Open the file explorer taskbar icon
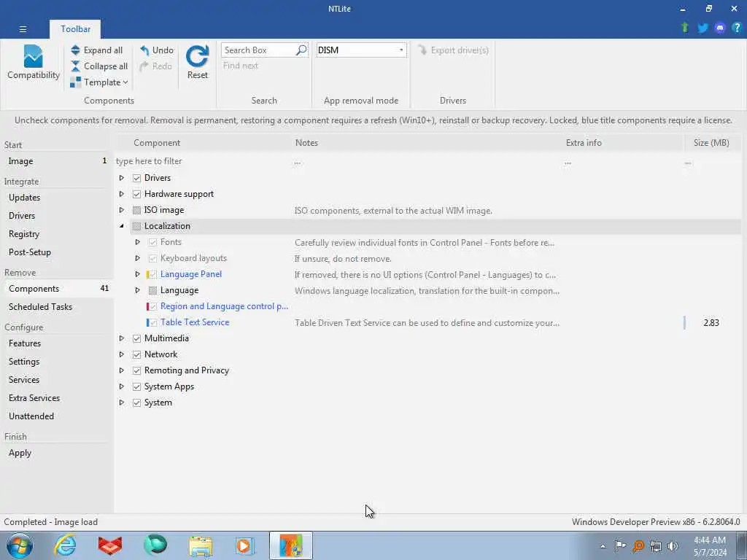Screen dimensions: 747x560 tap(201, 545)
